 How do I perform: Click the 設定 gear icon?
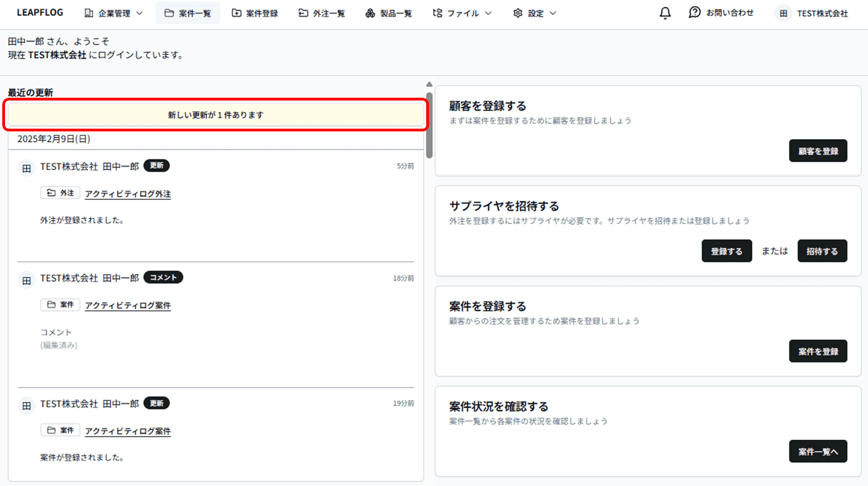pos(518,14)
